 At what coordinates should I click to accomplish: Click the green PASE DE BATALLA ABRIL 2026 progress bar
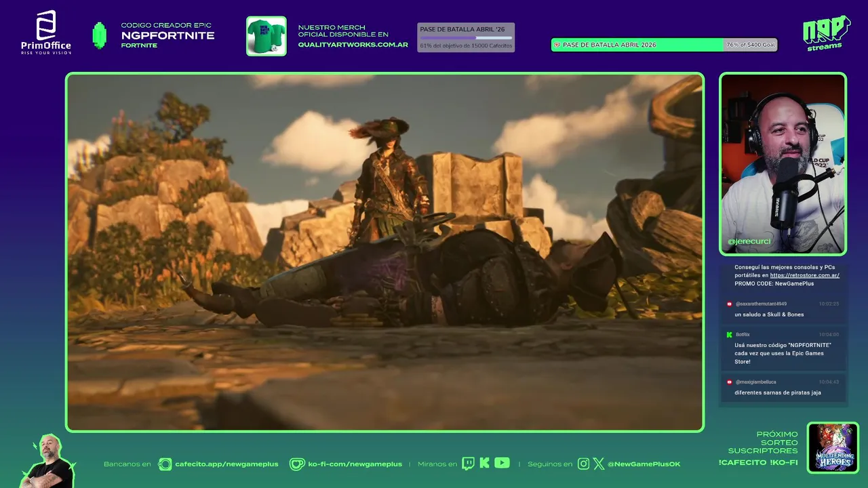tap(664, 45)
